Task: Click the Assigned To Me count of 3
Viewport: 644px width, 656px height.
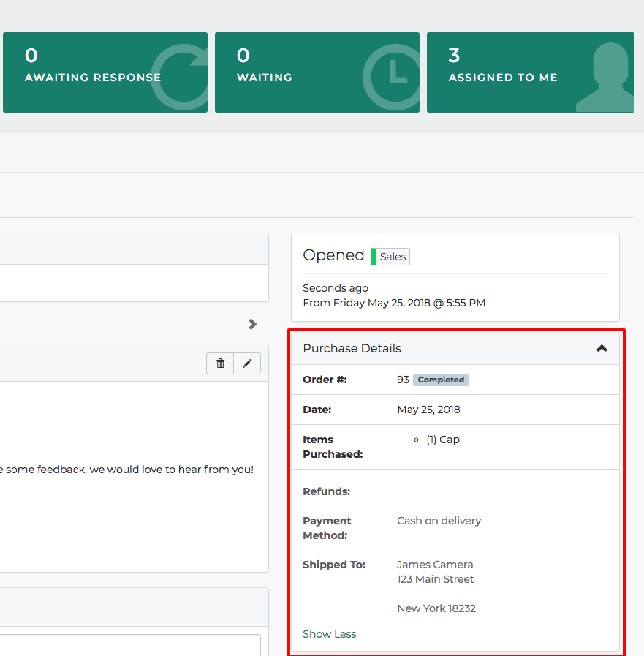Action: pyautogui.click(x=453, y=55)
